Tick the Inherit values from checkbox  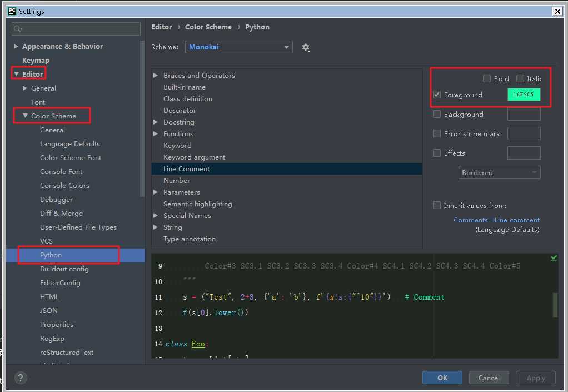pos(437,205)
